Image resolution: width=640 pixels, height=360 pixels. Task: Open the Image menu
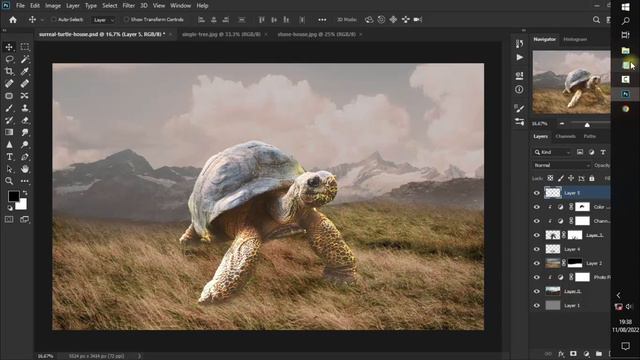point(53,6)
